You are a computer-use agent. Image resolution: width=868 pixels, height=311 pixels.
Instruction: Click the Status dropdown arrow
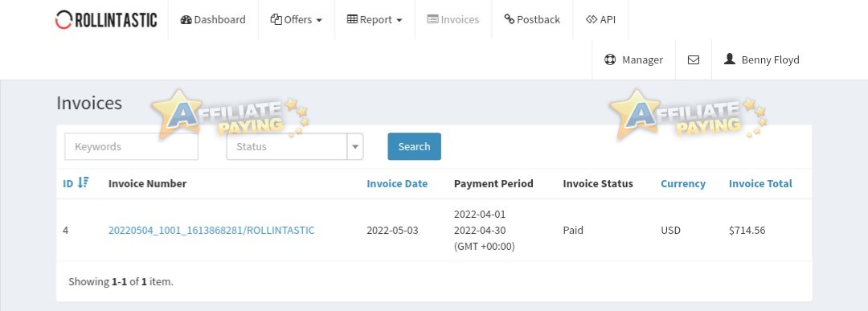[x=355, y=146]
